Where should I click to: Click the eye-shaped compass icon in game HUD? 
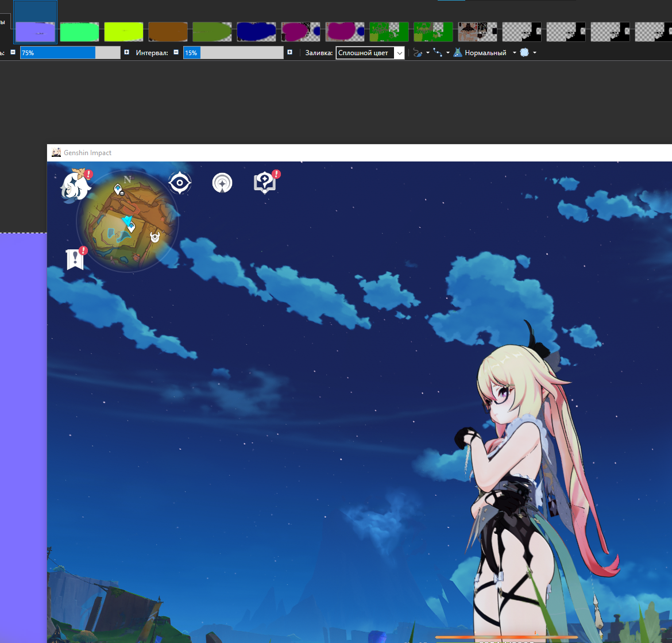pyautogui.click(x=180, y=183)
